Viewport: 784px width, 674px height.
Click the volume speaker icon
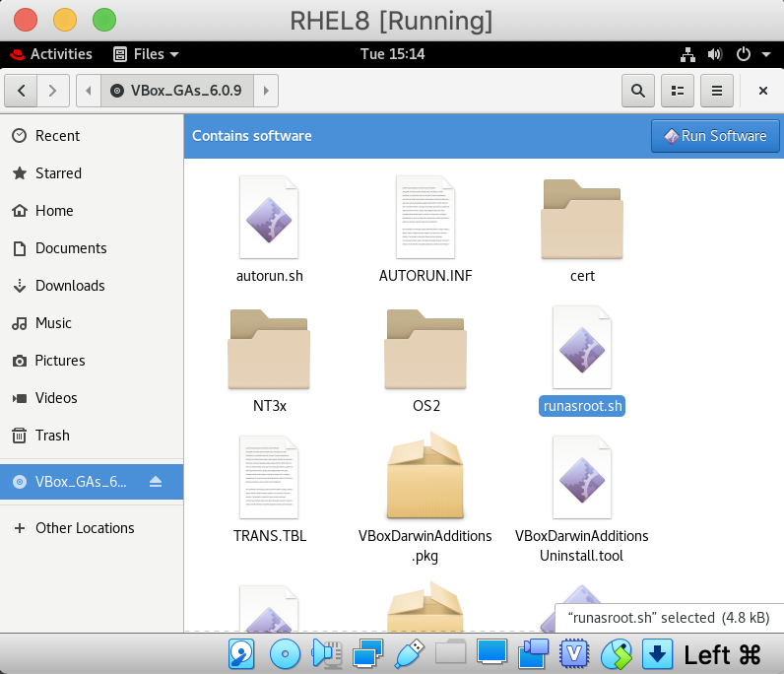pos(715,54)
